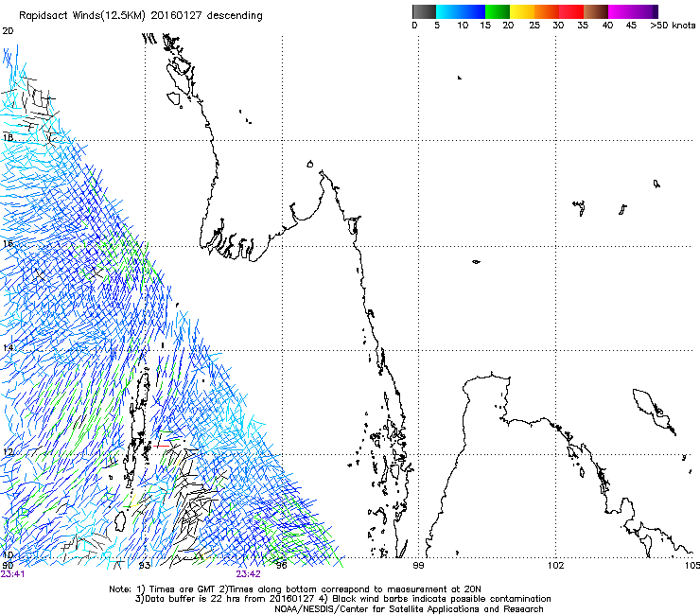Click the '102' longitude label

(555, 566)
